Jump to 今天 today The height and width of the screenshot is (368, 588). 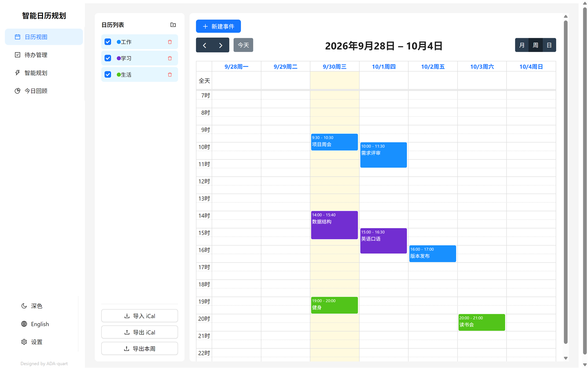pos(243,45)
